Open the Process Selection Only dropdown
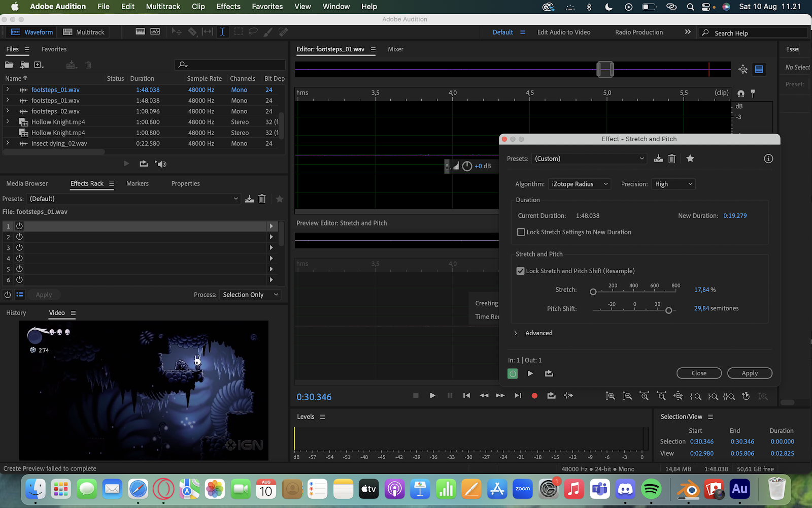This screenshot has width=812, height=508. point(251,295)
